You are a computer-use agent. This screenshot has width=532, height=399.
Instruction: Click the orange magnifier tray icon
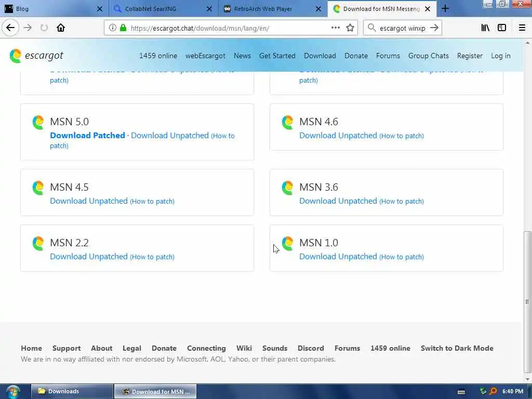(x=494, y=392)
